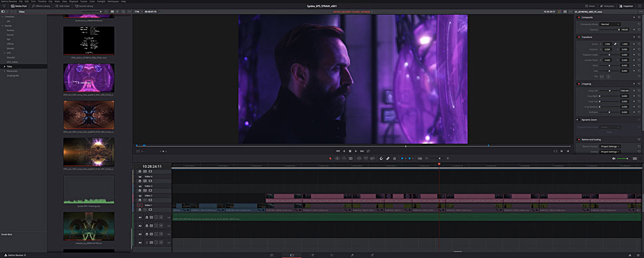This screenshot has height=258, width=644.
Task: Click the Insert Clip toolbar icon
Action: [359, 158]
